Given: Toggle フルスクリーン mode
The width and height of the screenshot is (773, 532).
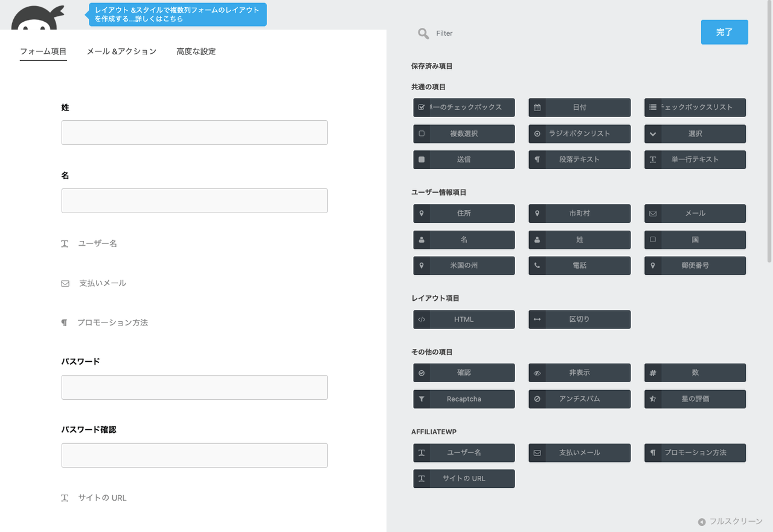Looking at the screenshot, I should (730, 522).
